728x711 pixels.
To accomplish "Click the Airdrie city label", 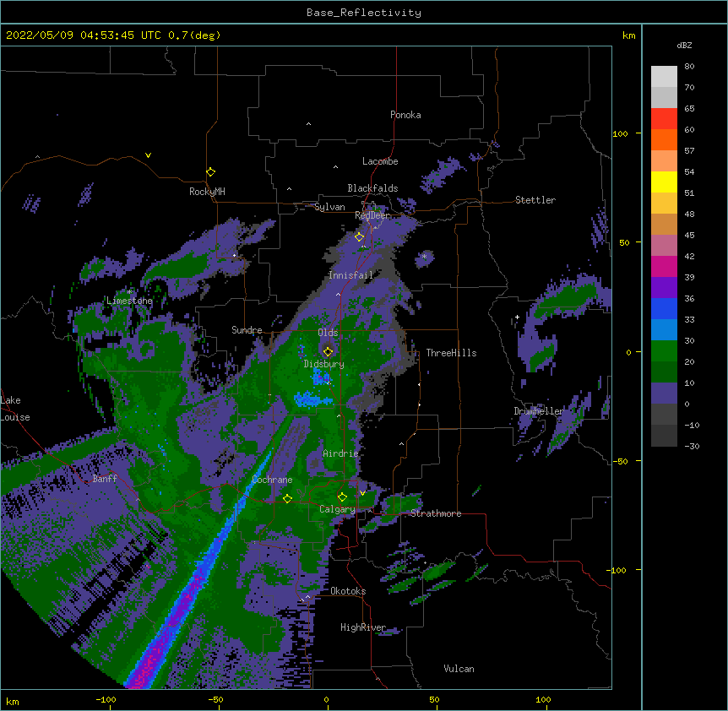I will [x=340, y=453].
